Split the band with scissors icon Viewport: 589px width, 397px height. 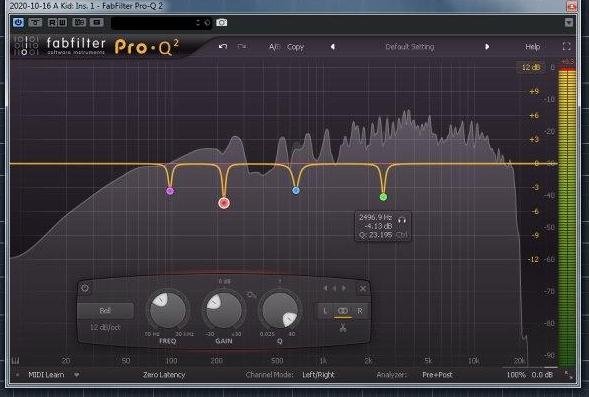[x=343, y=328]
